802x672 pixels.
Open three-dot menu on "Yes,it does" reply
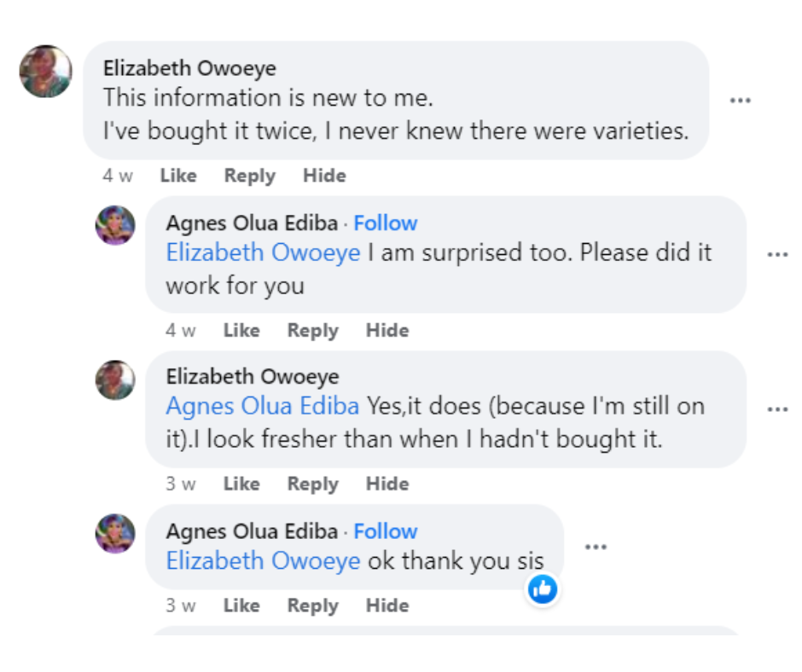(x=777, y=409)
